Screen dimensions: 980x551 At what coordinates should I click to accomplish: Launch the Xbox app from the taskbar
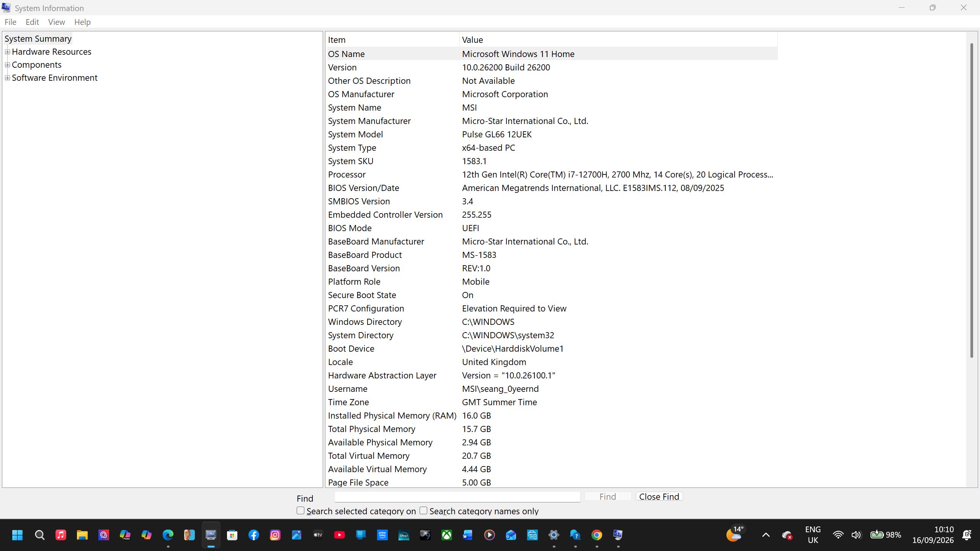[447, 535]
